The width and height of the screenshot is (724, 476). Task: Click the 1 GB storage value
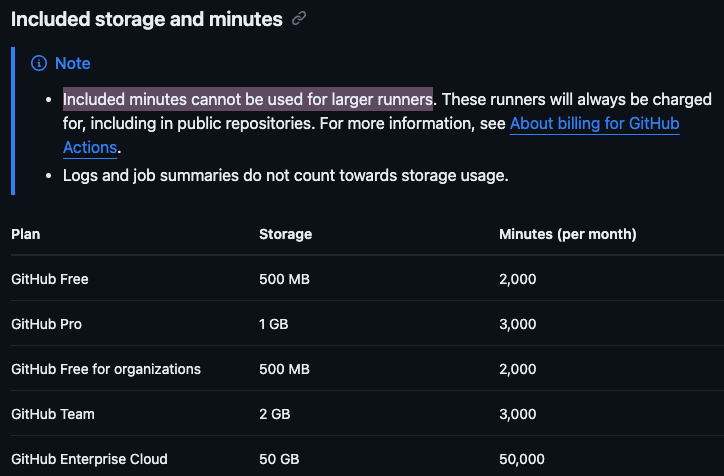coord(273,324)
